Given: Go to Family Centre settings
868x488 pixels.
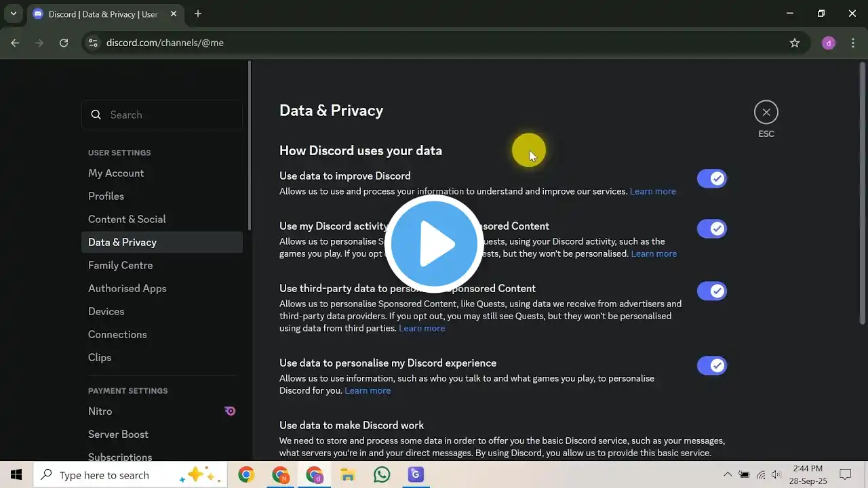Looking at the screenshot, I should (x=121, y=266).
